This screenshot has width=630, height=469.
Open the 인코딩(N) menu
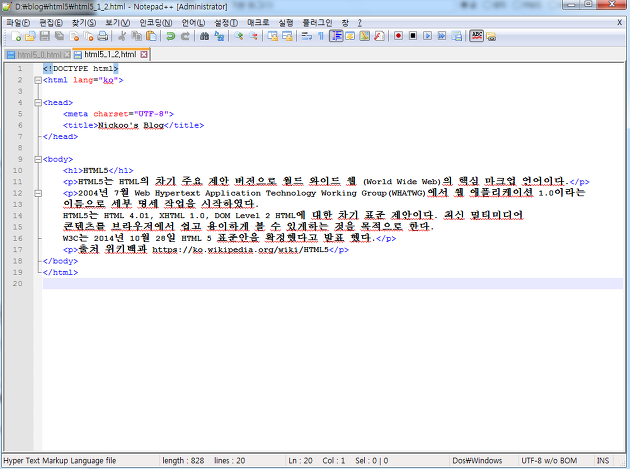pos(156,23)
